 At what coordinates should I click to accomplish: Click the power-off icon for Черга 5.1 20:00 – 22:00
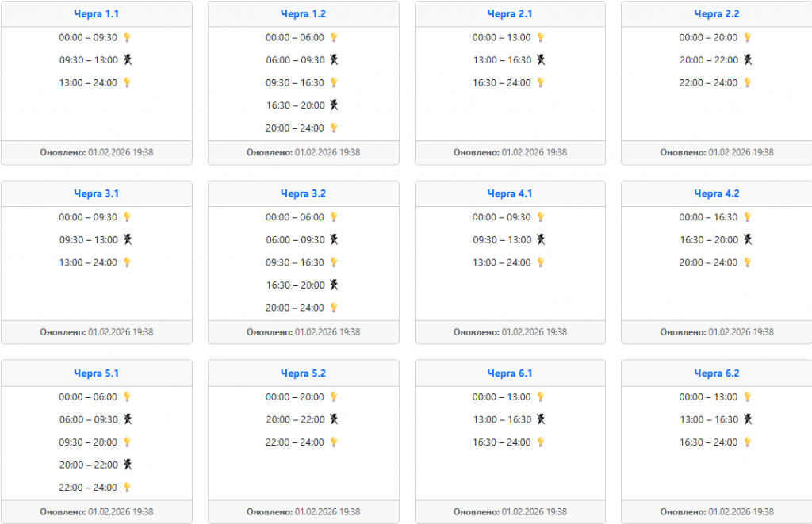click(127, 465)
